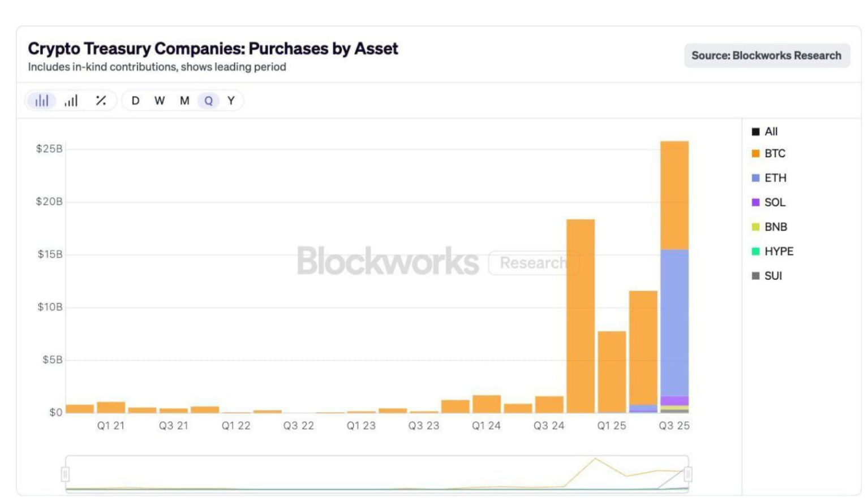Click the BNB legend entry

coord(770,227)
